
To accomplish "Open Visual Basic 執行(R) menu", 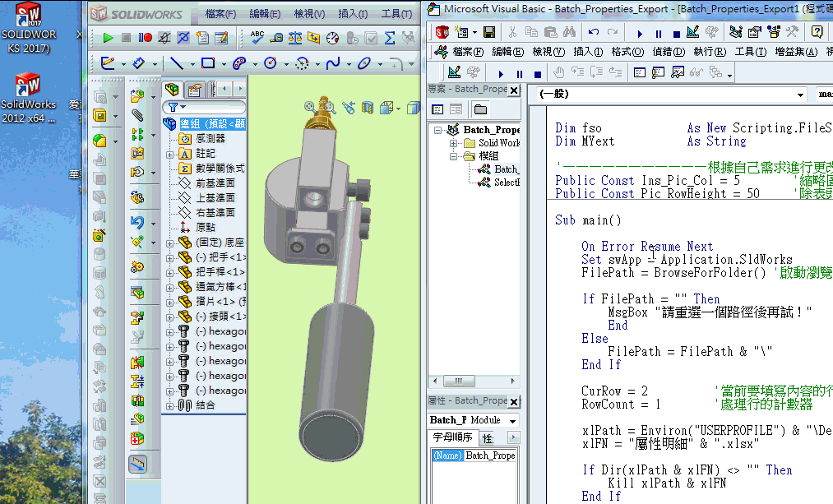I will click(x=710, y=52).
